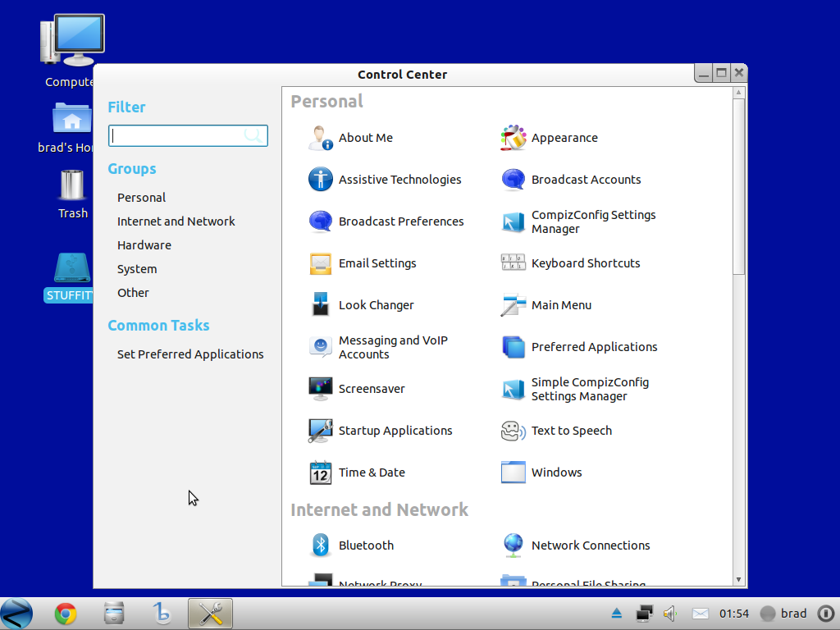Open Preferred Applications icon
This screenshot has width=840, height=630.
(514, 347)
